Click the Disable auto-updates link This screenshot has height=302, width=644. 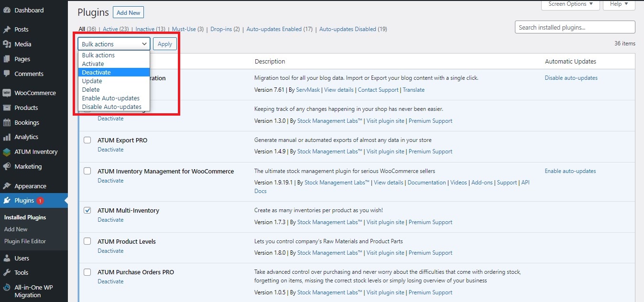(571, 78)
